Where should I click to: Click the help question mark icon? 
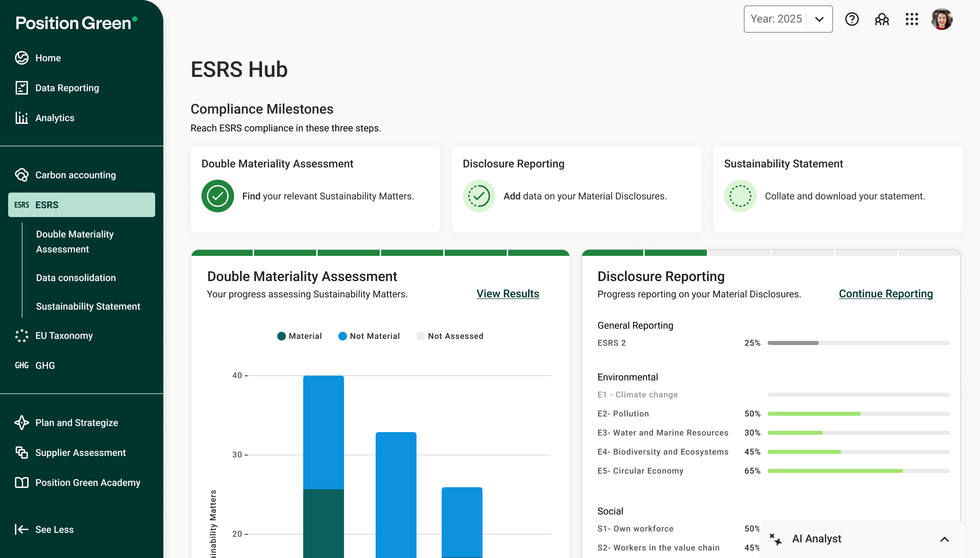(852, 19)
